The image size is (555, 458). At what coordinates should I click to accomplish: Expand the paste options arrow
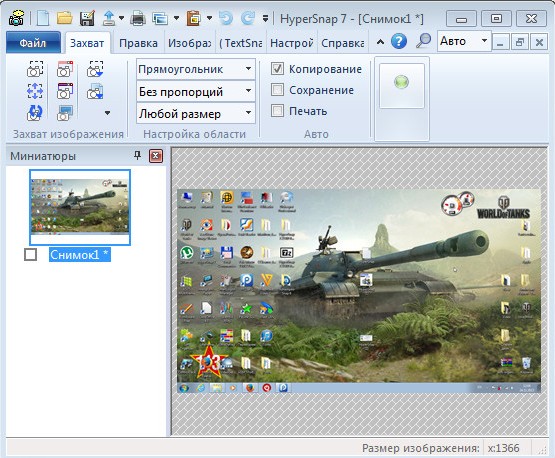coord(210,18)
